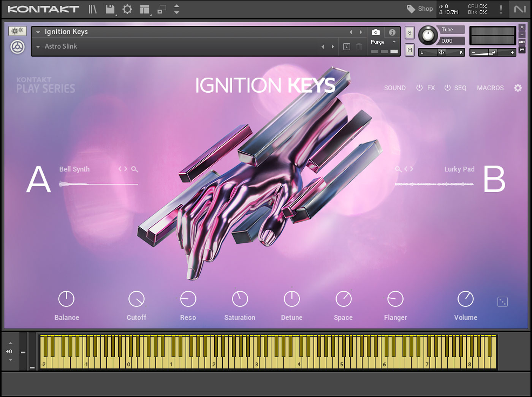
Task: Shift keyboard octave up arrow
Action: [x=10, y=343]
